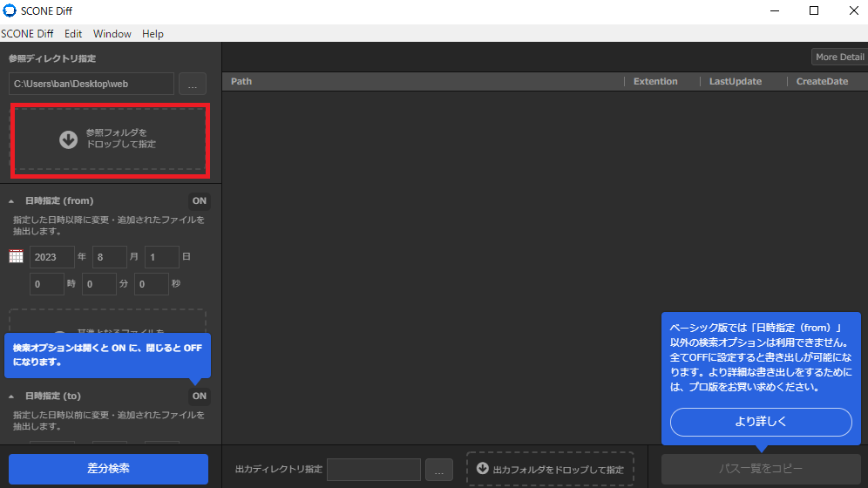
Task: Open the Edit menu
Action: [x=73, y=34]
